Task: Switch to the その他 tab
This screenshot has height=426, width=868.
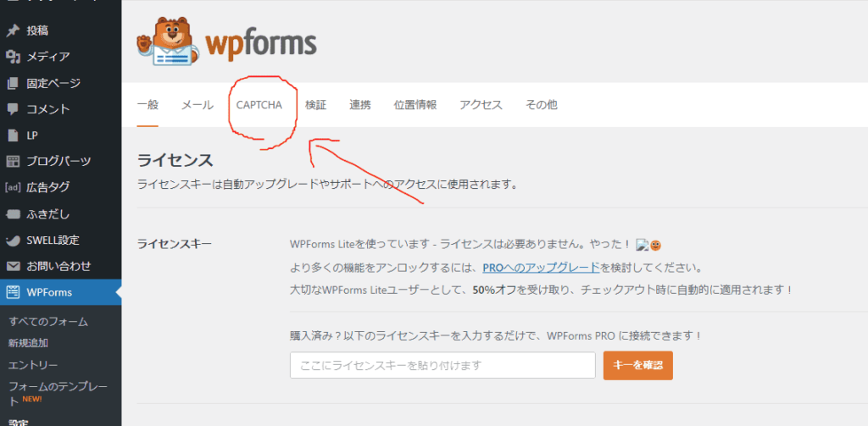Action: [542, 105]
